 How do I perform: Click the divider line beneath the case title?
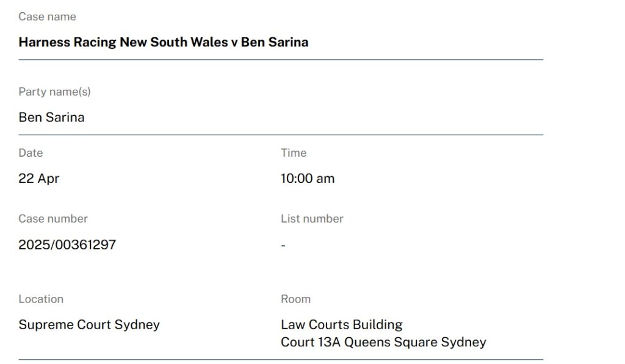point(281,60)
